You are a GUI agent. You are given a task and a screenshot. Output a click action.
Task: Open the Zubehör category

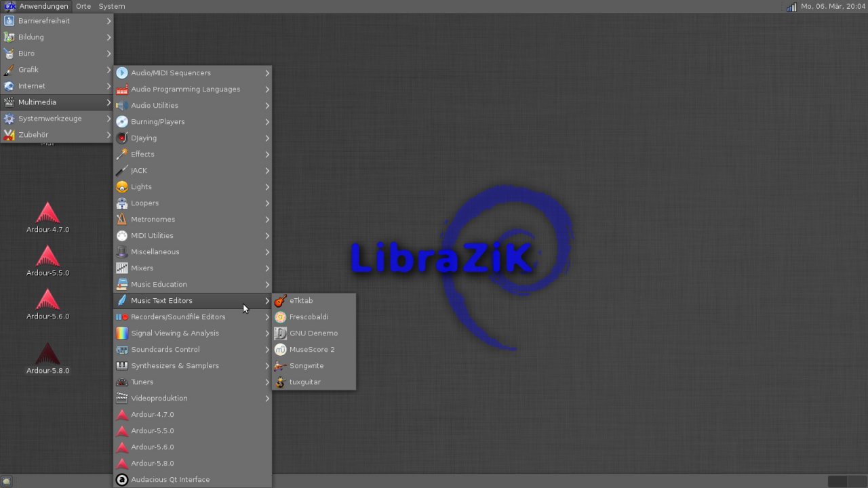click(57, 135)
